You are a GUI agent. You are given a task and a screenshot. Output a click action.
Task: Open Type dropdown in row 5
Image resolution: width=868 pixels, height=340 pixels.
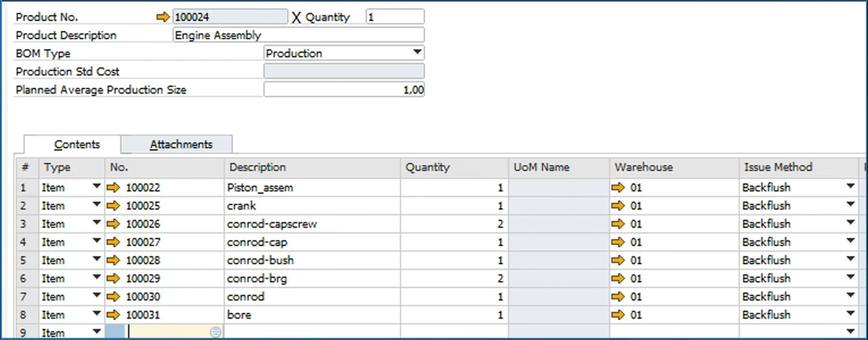pyautogui.click(x=97, y=260)
